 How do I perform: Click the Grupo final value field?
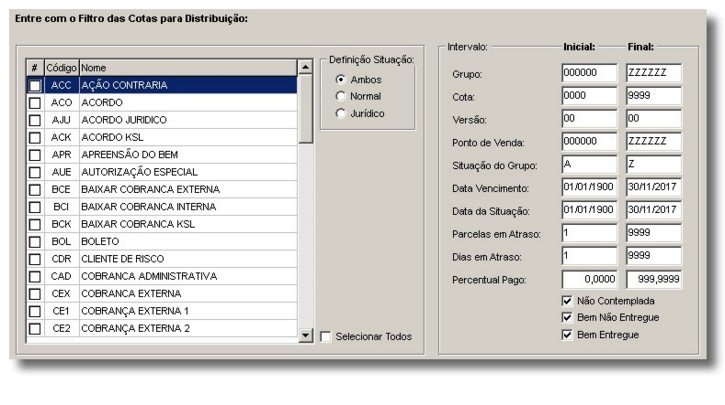(x=654, y=73)
